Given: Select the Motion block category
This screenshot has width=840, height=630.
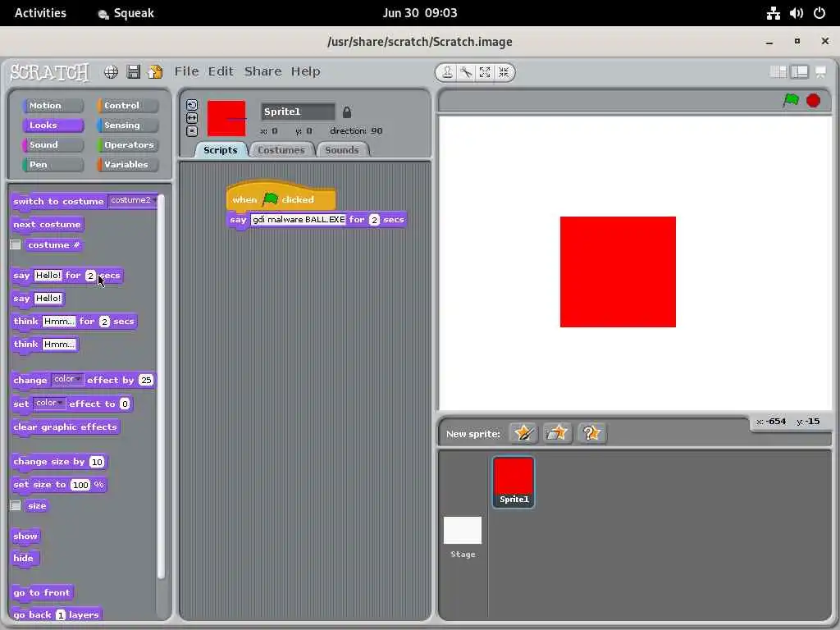Looking at the screenshot, I should (53, 106).
